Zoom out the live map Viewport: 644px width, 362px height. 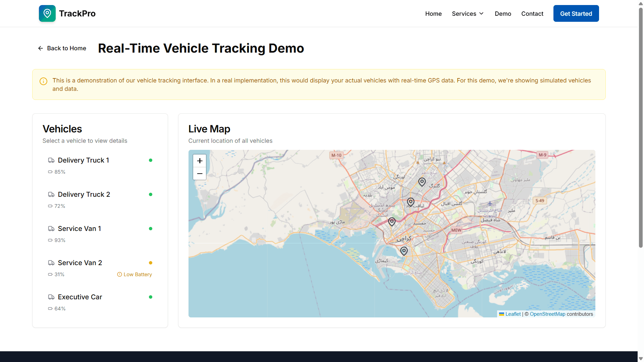tap(200, 174)
